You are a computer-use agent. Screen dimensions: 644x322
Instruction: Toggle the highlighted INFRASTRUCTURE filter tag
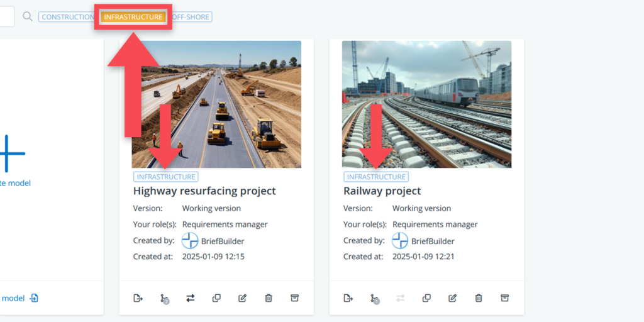coord(133,17)
